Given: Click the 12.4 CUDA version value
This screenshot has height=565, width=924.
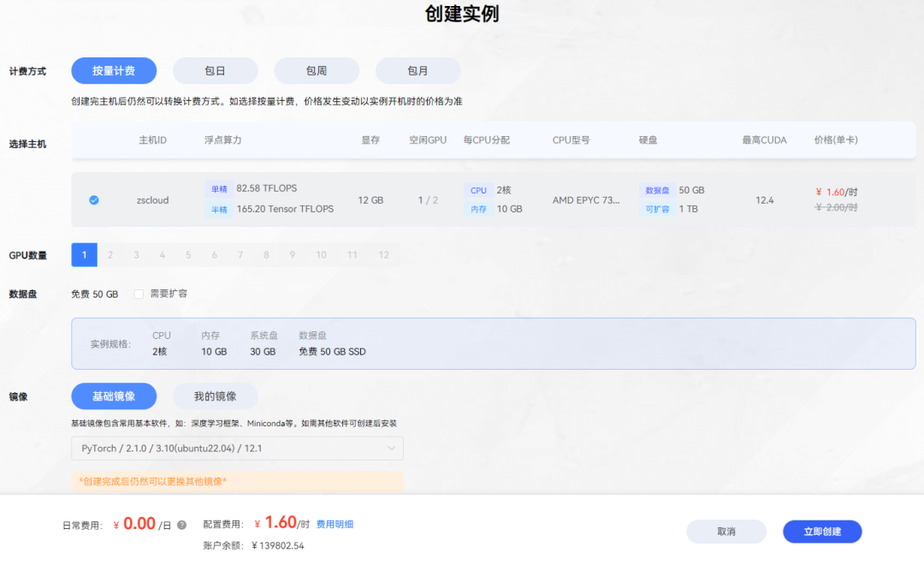Looking at the screenshot, I should (x=764, y=200).
